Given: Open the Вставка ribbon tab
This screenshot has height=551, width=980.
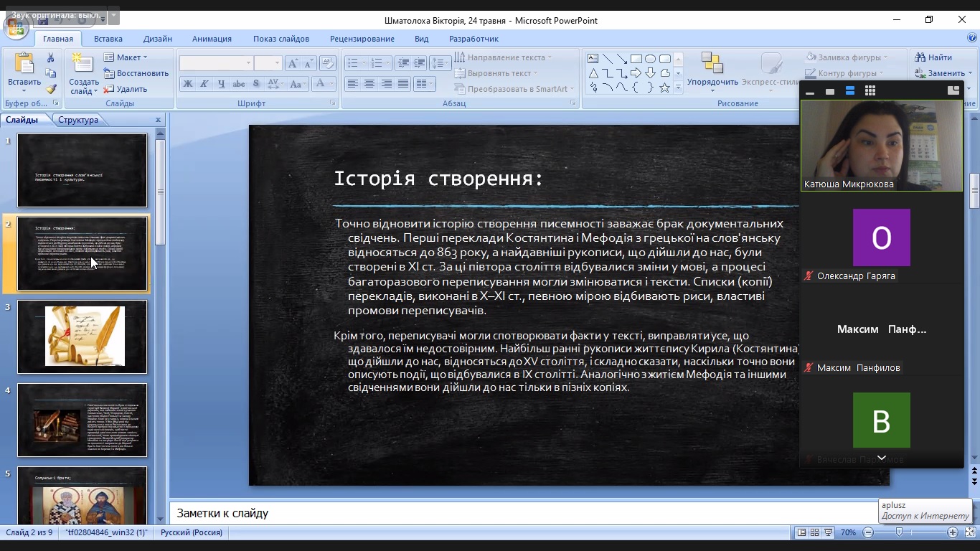Looking at the screenshot, I should (x=108, y=39).
